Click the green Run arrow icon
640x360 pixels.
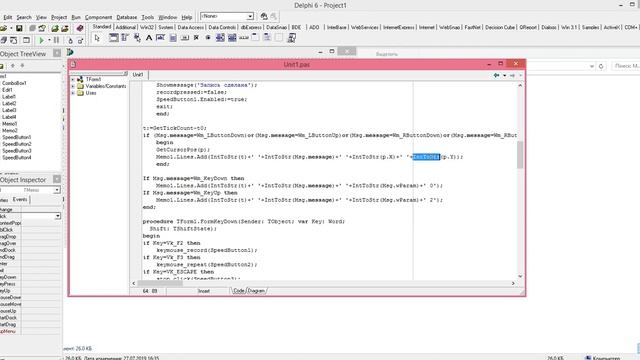[41, 40]
